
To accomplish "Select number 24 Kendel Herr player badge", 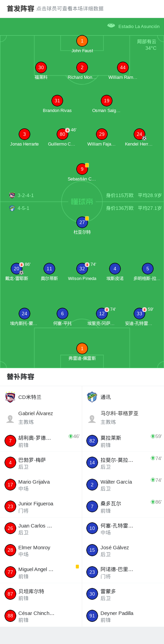I will [x=139, y=134].
